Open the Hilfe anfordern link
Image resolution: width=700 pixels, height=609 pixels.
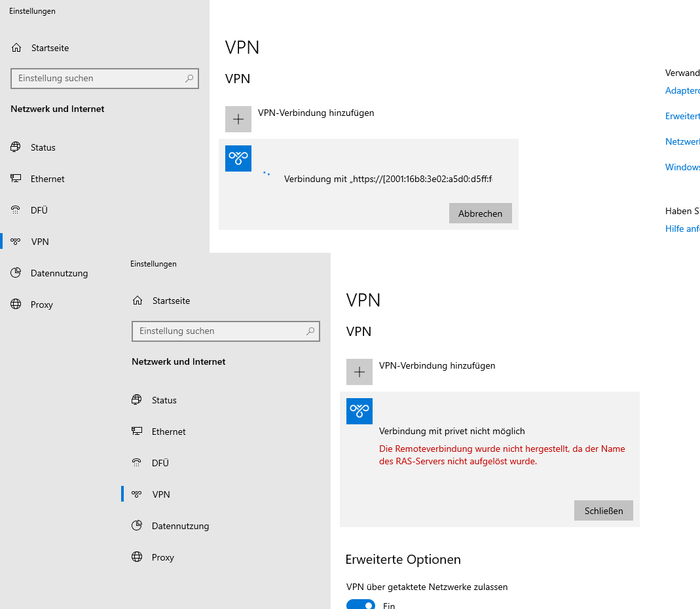[x=682, y=229]
